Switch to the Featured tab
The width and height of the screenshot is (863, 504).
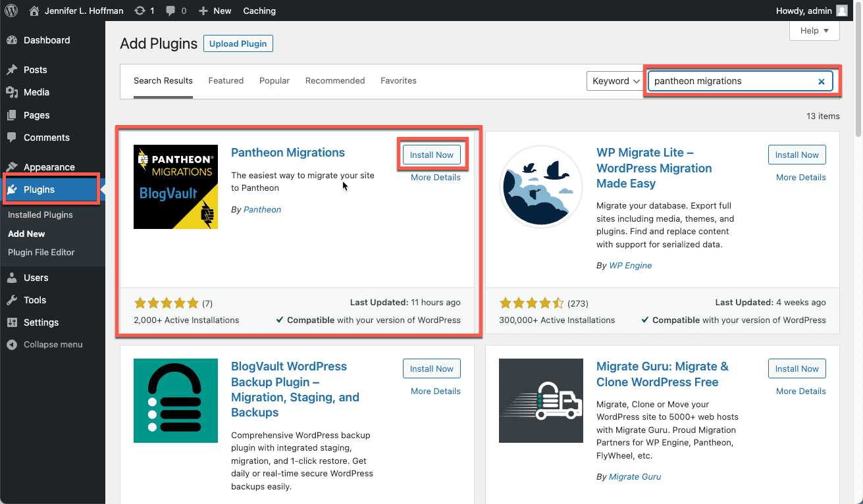226,81
